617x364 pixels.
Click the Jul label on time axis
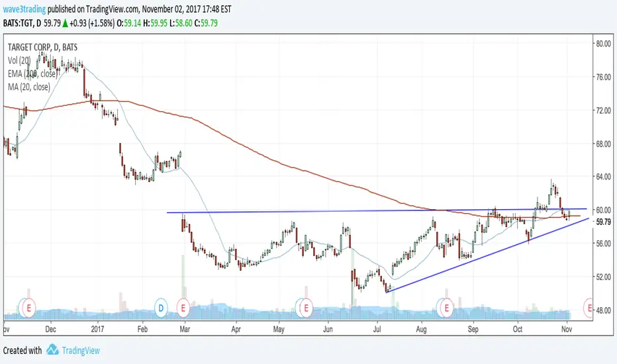(377, 330)
